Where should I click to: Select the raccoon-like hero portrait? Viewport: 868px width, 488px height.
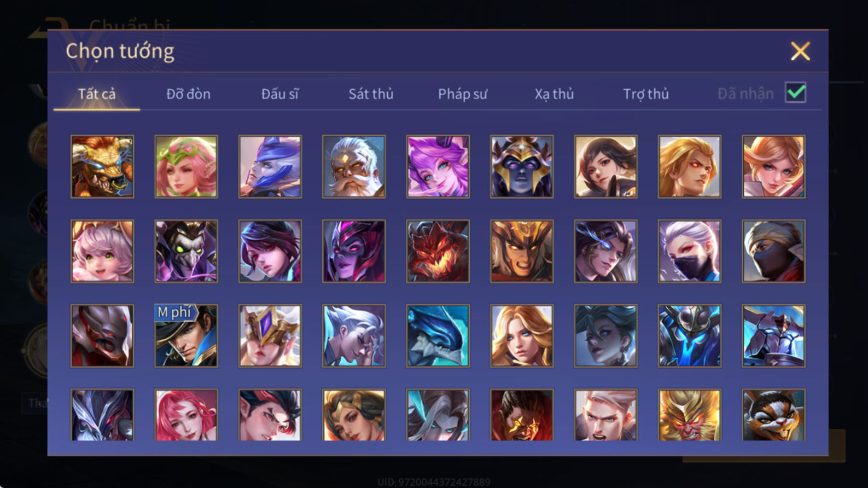773,415
